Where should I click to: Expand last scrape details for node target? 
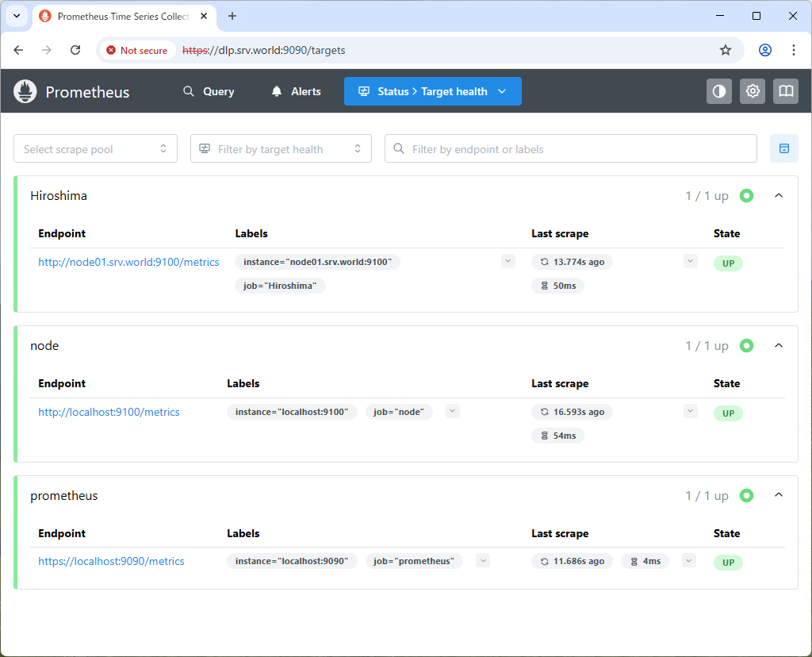click(x=691, y=411)
